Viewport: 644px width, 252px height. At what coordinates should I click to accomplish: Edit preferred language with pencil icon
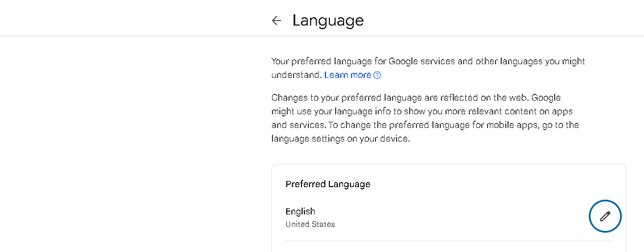605,216
